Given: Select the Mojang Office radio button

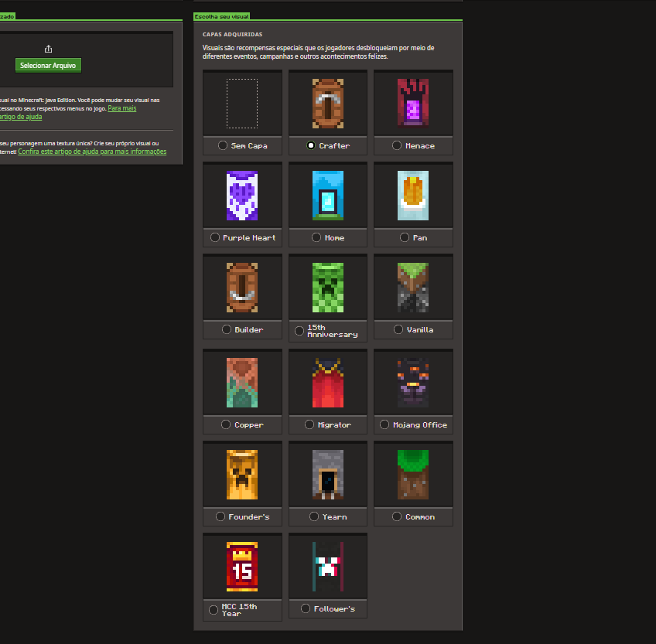Looking at the screenshot, I should 384,424.
